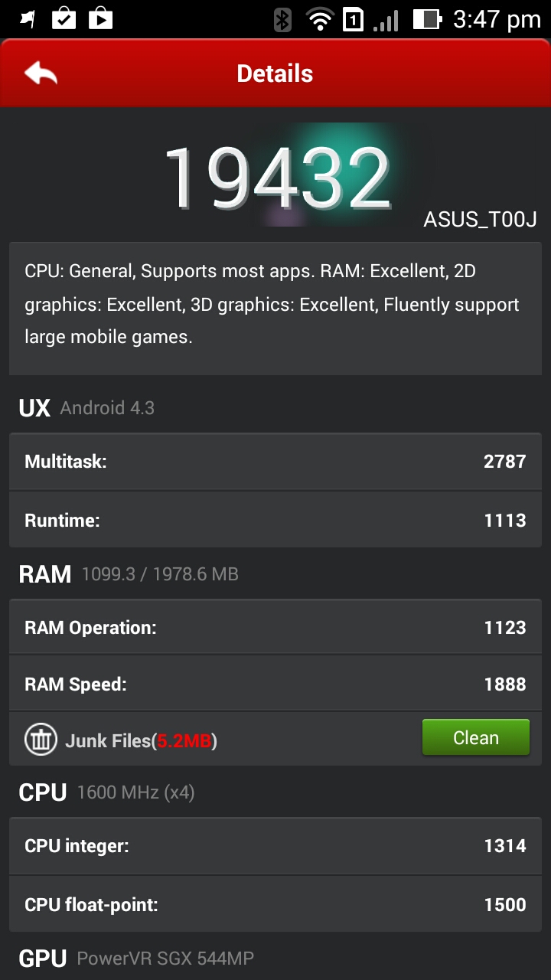
Task: Tap the checkmark bag notification icon
Action: pyautogui.click(x=64, y=18)
